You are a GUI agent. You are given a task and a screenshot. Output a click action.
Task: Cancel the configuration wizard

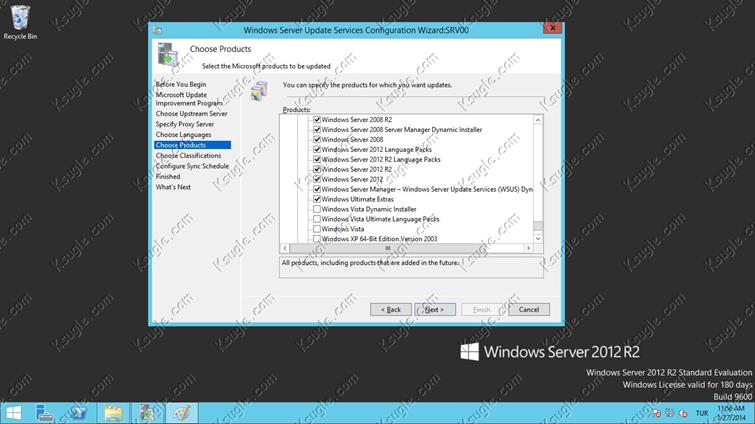(529, 309)
